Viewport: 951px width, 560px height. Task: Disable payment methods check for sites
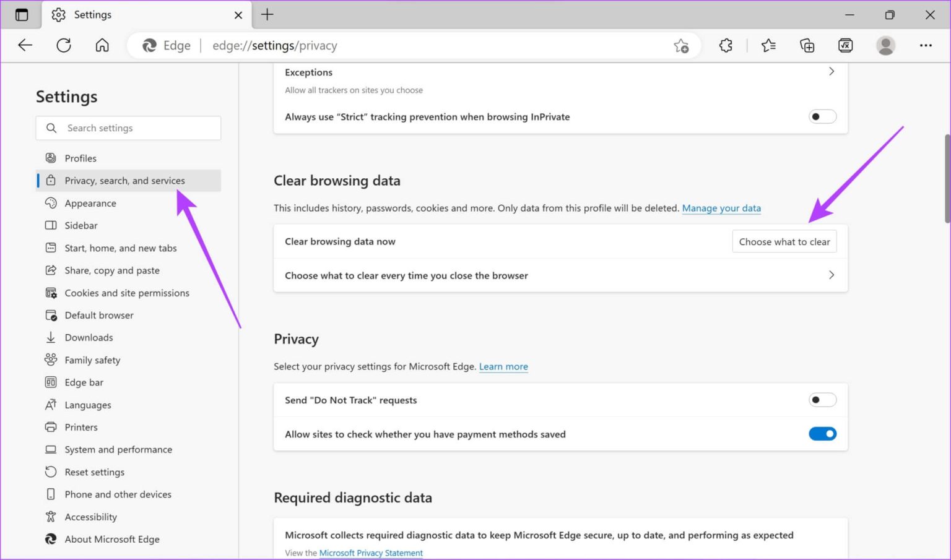pos(822,434)
